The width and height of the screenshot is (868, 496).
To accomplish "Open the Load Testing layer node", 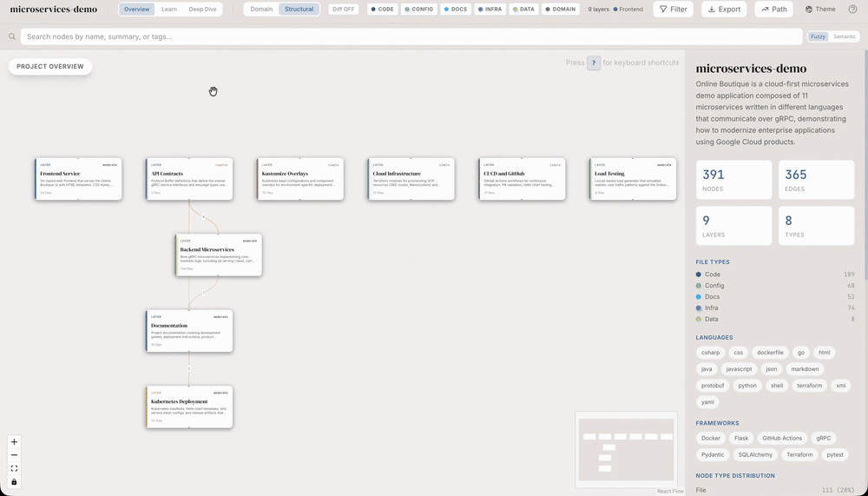I will (633, 179).
